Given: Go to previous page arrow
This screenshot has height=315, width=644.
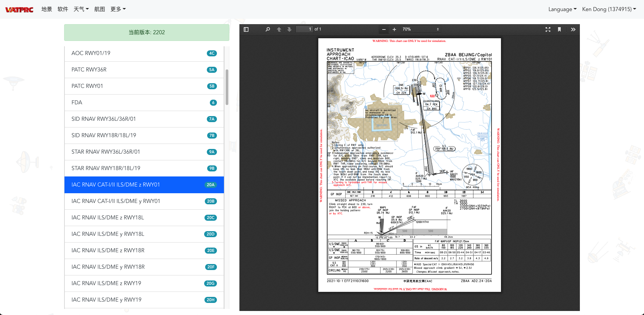Looking at the screenshot, I should [x=279, y=30].
